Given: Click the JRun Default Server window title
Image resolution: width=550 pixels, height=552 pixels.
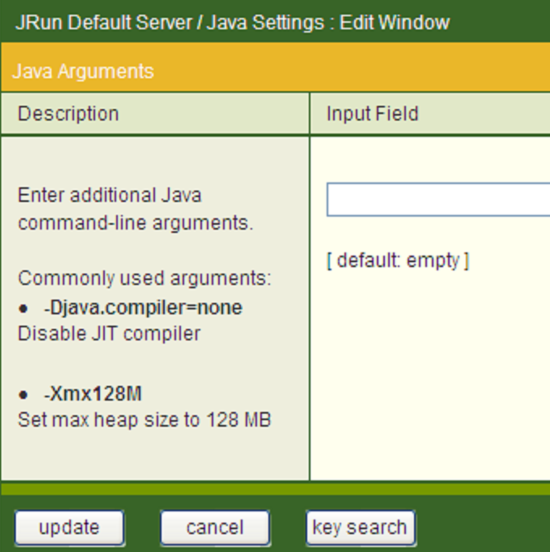Looking at the screenshot, I should (x=232, y=23).
